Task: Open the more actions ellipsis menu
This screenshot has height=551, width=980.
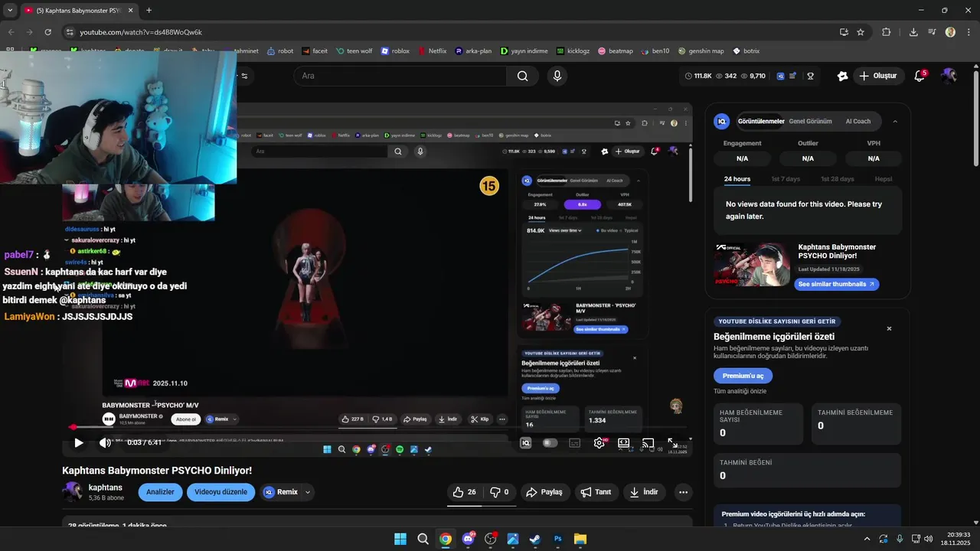Action: (683, 492)
